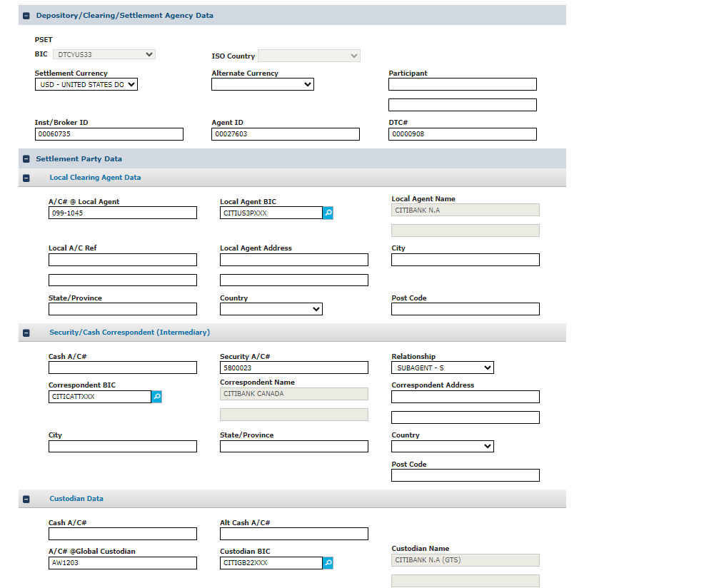Click the Agent ID input field
This screenshot has width=714, height=588.
click(x=285, y=134)
